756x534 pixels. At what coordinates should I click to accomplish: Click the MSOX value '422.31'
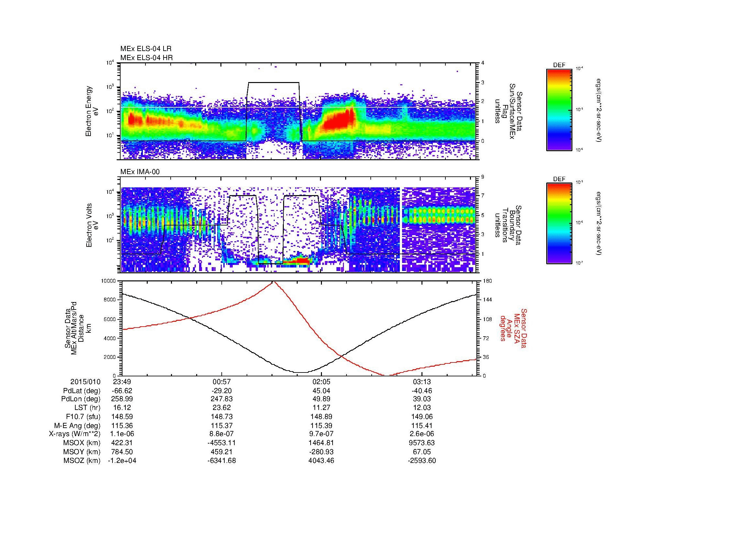coord(122,443)
